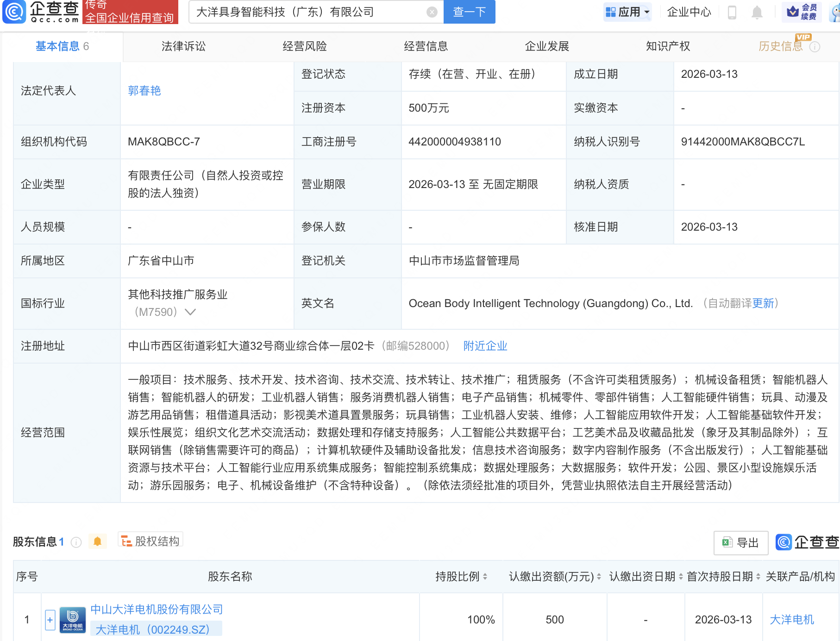Click the 大洋电机 shareholder logo thumbnail
The image size is (840, 641).
pos(73,620)
